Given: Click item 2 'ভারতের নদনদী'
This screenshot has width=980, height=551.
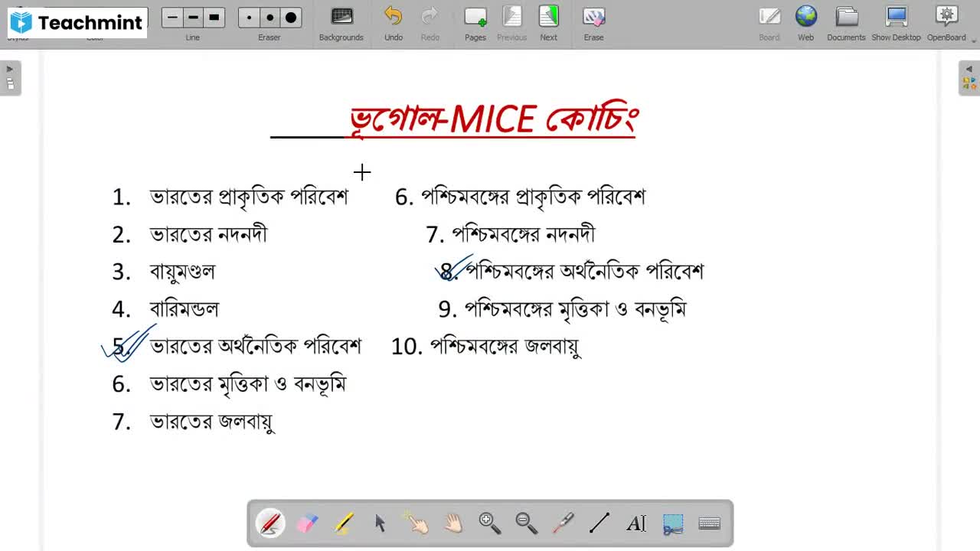Looking at the screenshot, I should tap(209, 234).
